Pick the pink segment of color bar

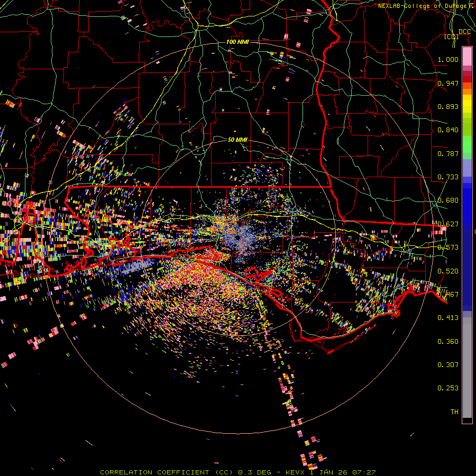click(467, 57)
